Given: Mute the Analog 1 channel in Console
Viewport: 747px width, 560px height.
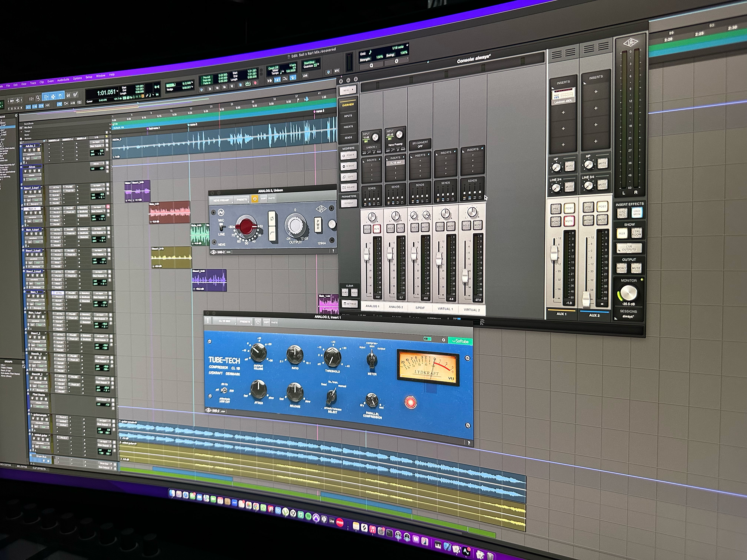Looking at the screenshot, I should (x=377, y=229).
